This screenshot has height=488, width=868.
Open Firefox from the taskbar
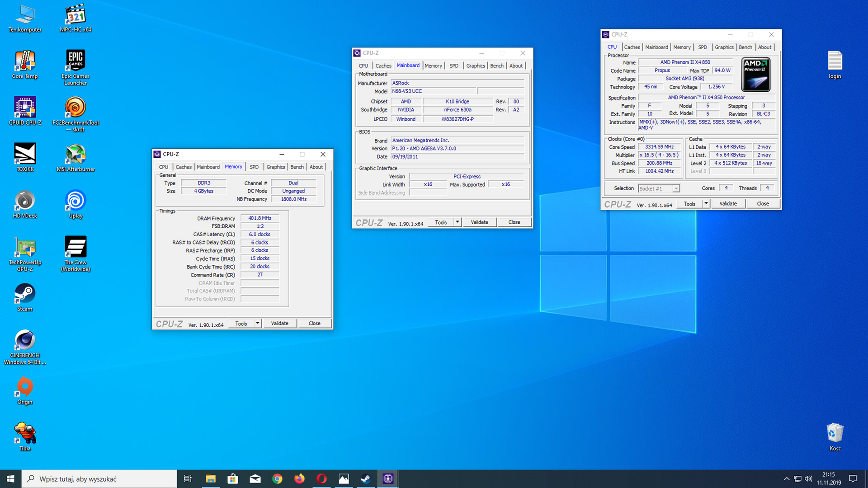point(299,479)
